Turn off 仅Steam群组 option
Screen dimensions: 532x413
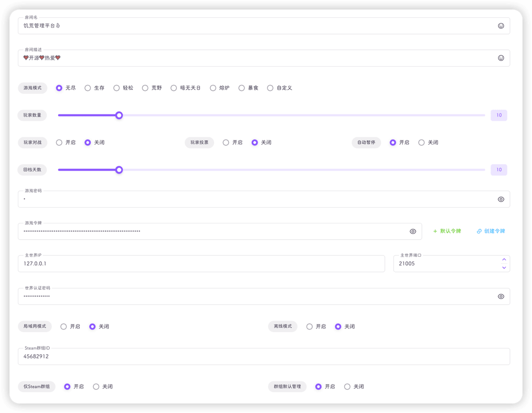point(96,387)
